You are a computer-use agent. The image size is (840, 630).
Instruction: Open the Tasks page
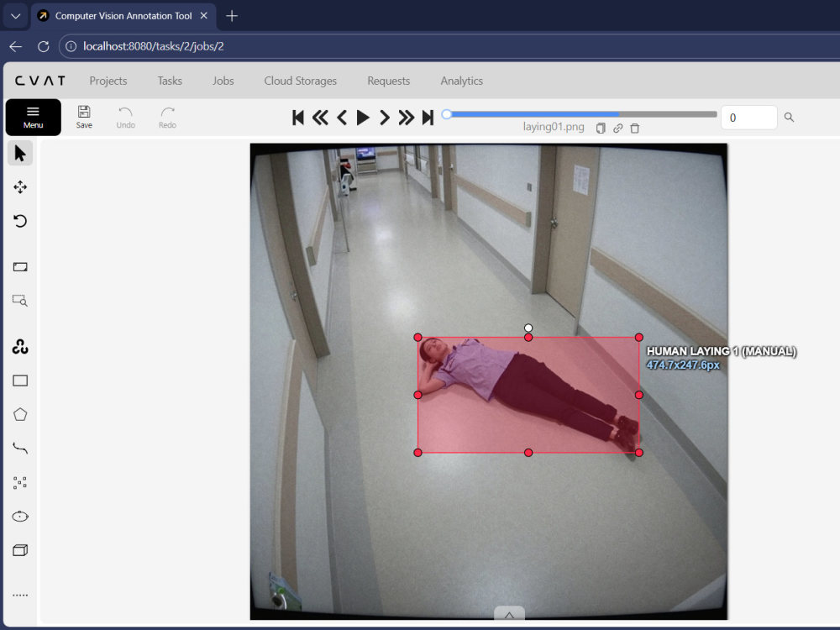(x=170, y=81)
